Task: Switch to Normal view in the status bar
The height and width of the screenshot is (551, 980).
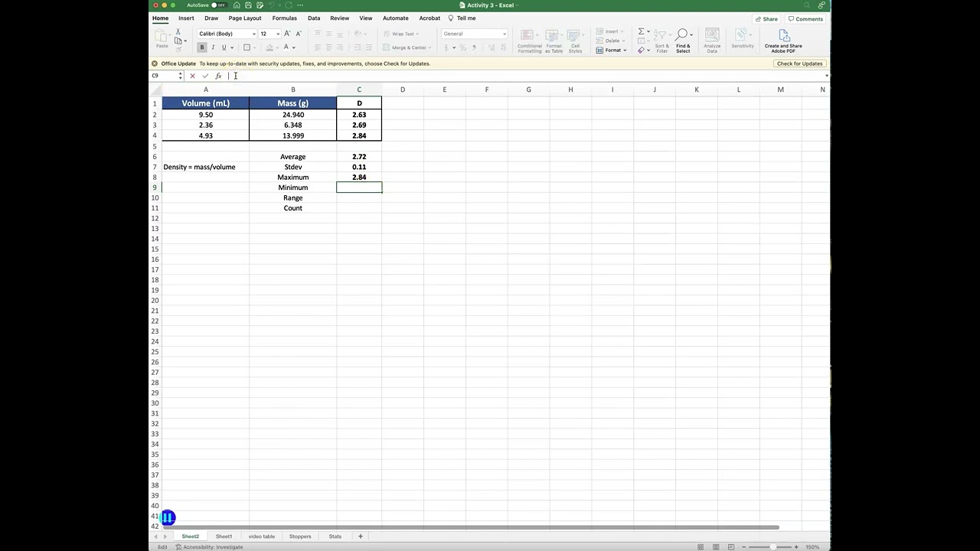Action: (701, 547)
